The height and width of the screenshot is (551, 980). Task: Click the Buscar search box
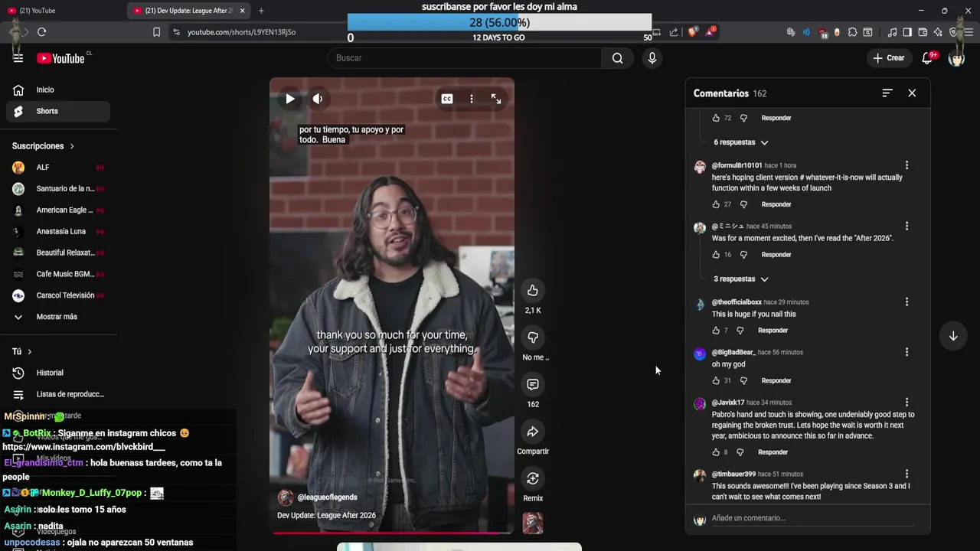click(465, 58)
